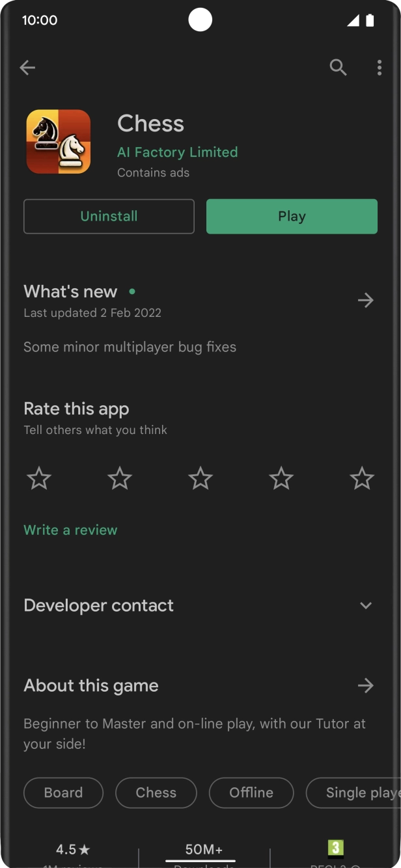Rate the app two stars
The height and width of the screenshot is (868, 401).
[x=120, y=479]
